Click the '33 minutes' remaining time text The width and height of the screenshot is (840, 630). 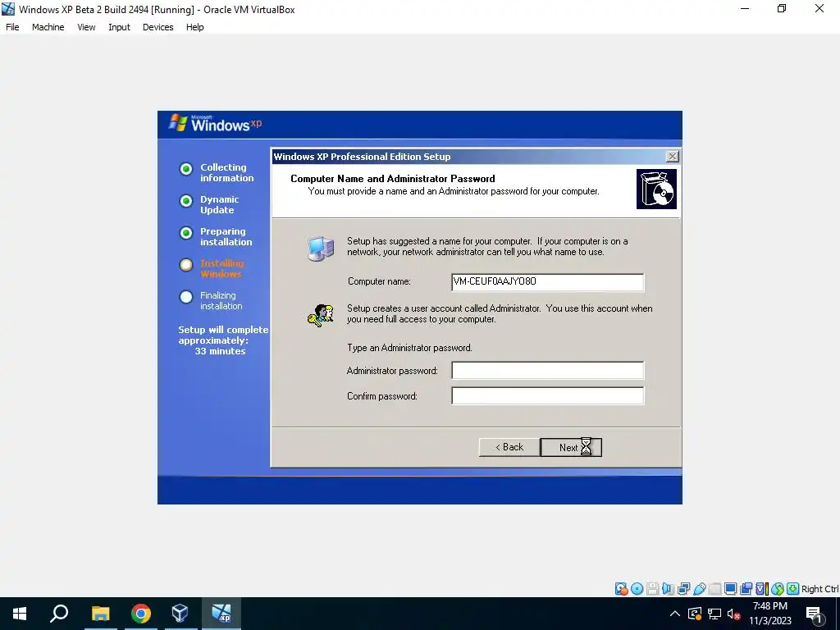tap(220, 351)
